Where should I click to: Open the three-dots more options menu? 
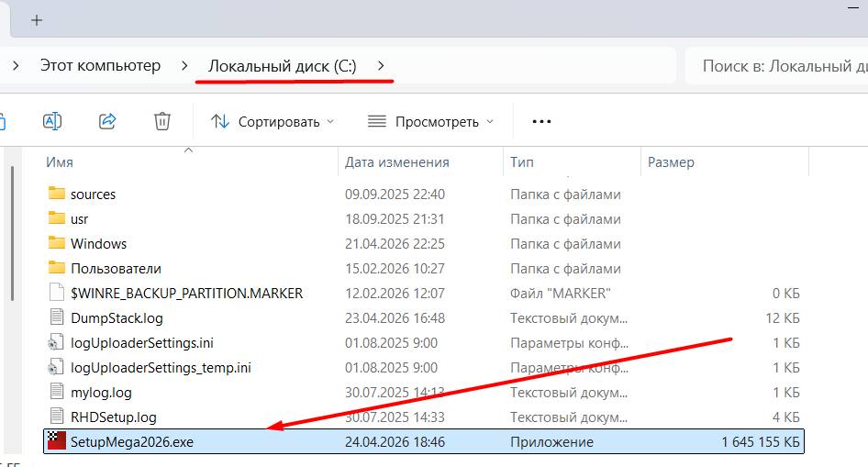point(541,121)
